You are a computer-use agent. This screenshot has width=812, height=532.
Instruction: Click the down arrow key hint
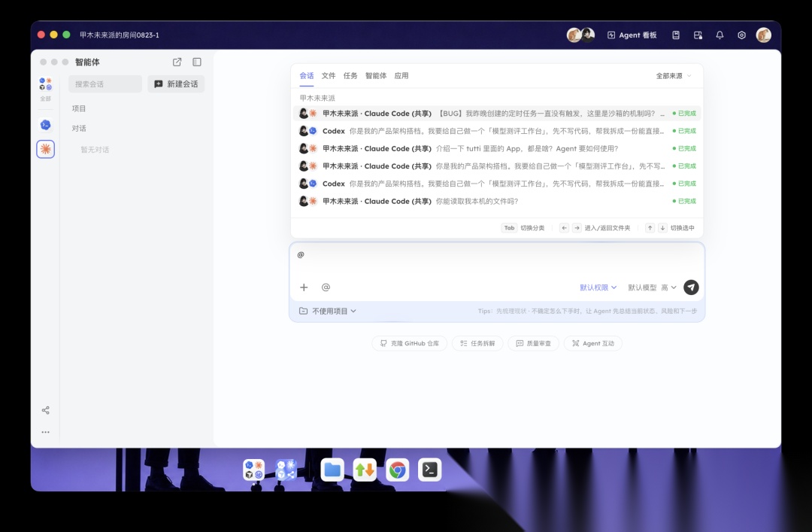pyautogui.click(x=662, y=228)
